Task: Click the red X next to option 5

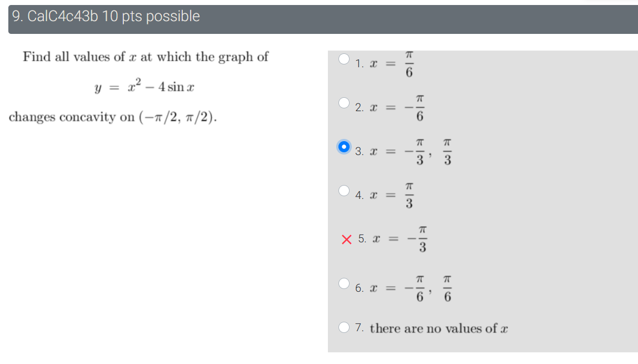Action: click(x=347, y=239)
